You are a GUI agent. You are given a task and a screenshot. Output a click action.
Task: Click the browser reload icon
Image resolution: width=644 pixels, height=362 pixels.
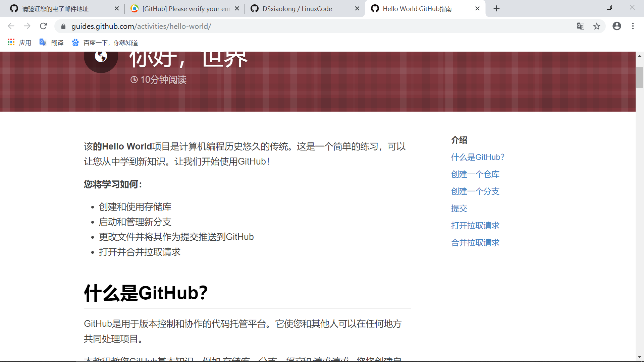[x=43, y=26]
